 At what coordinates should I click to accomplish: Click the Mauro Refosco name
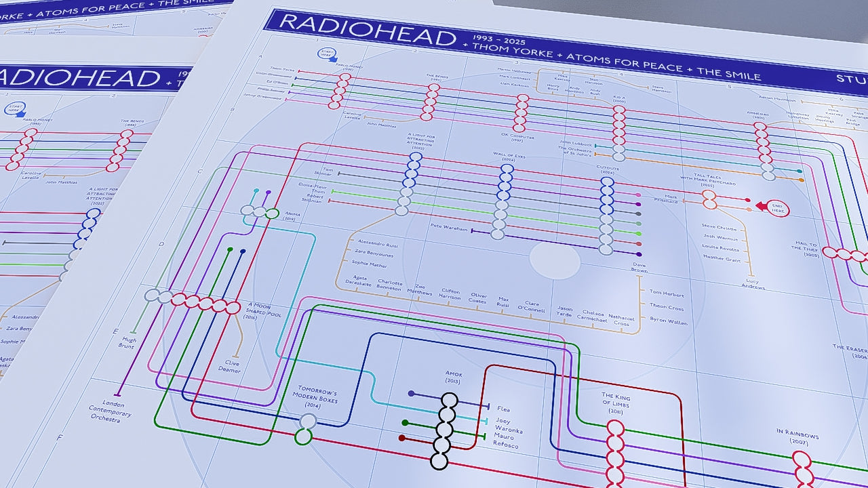pos(507,441)
